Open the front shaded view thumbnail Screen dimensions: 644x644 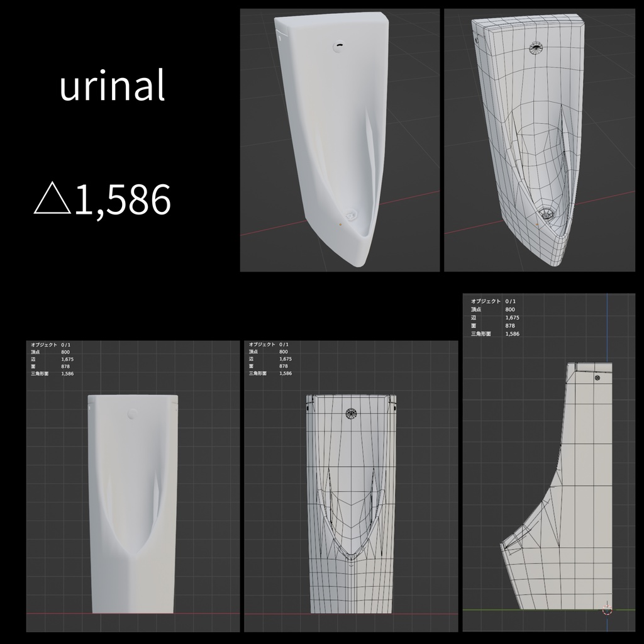tap(133, 486)
